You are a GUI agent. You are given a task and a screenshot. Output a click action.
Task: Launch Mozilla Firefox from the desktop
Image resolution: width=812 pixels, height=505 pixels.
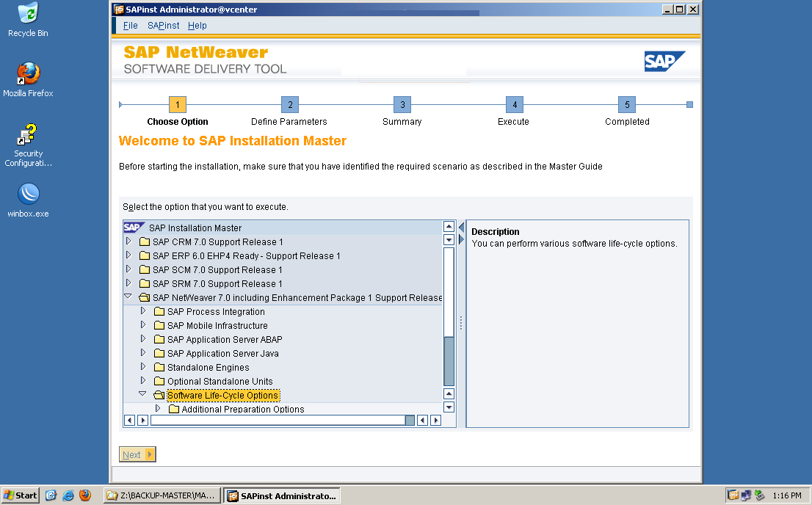28,80
